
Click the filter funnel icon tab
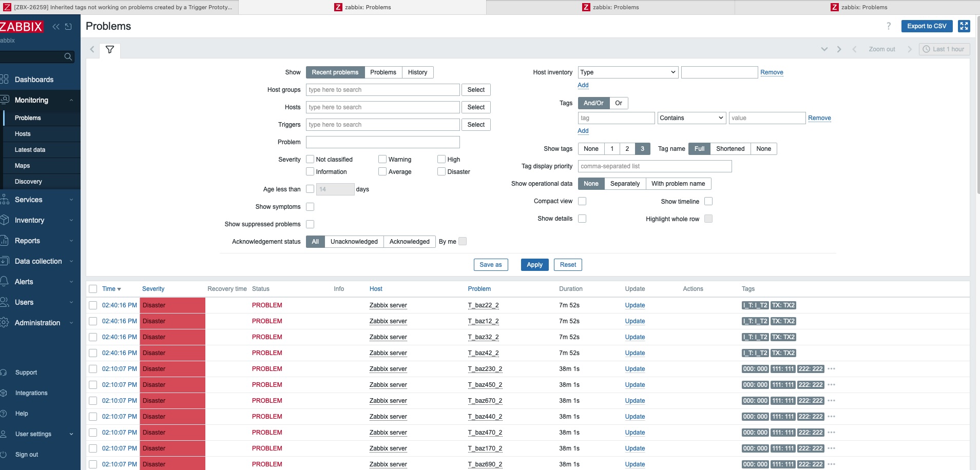point(109,50)
